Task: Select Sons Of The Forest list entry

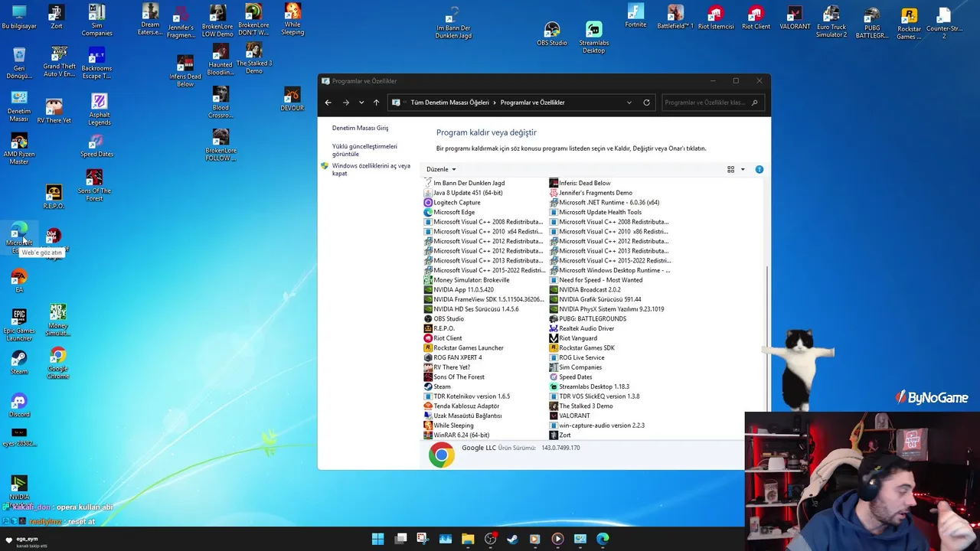Action: [454, 377]
